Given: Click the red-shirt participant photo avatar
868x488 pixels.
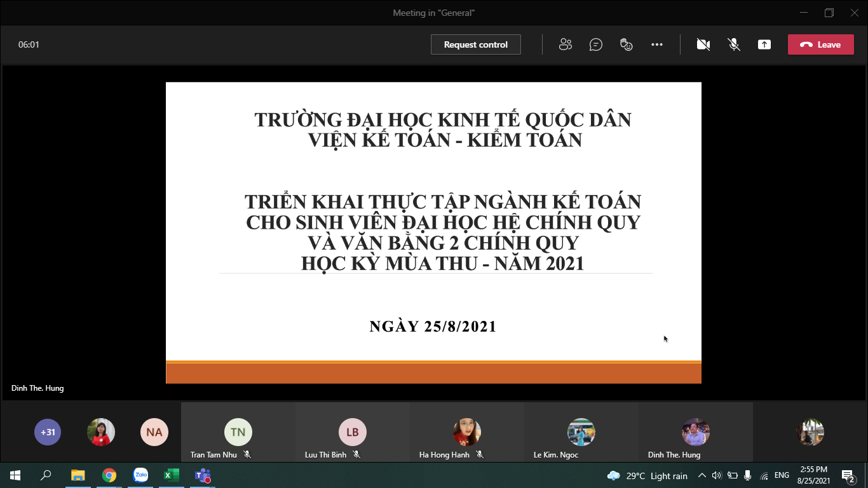Looking at the screenshot, I should 101,432.
